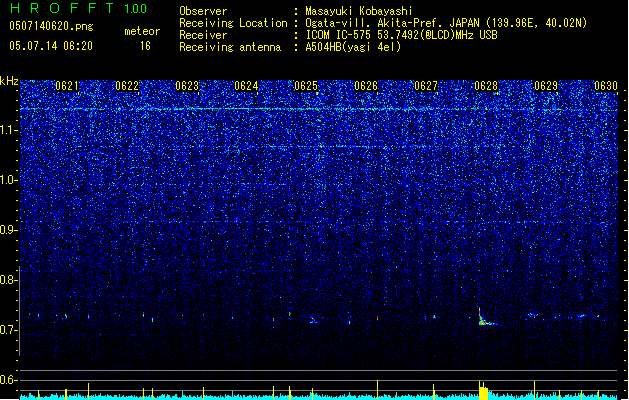The height and width of the screenshot is (400, 629).
Task: Click the 0624 time marker
Action: pyautogui.click(x=246, y=86)
